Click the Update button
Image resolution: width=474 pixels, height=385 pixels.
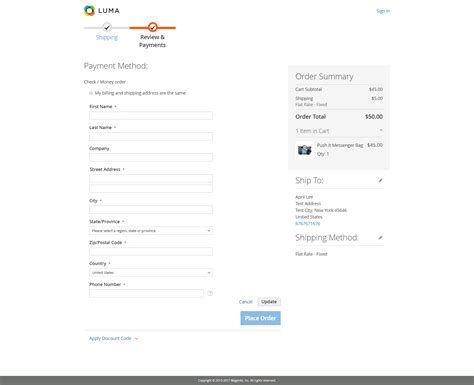(x=269, y=302)
